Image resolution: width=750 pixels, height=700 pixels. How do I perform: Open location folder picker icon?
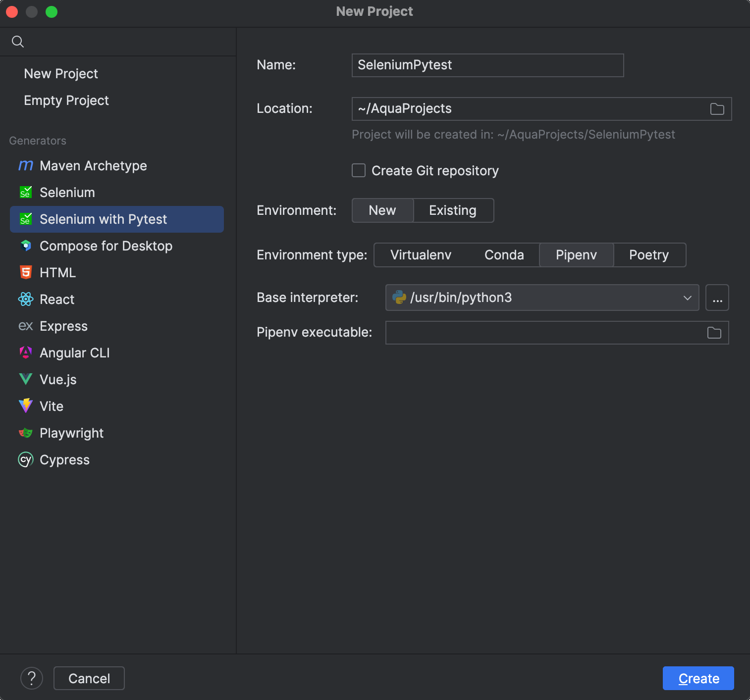click(x=716, y=109)
